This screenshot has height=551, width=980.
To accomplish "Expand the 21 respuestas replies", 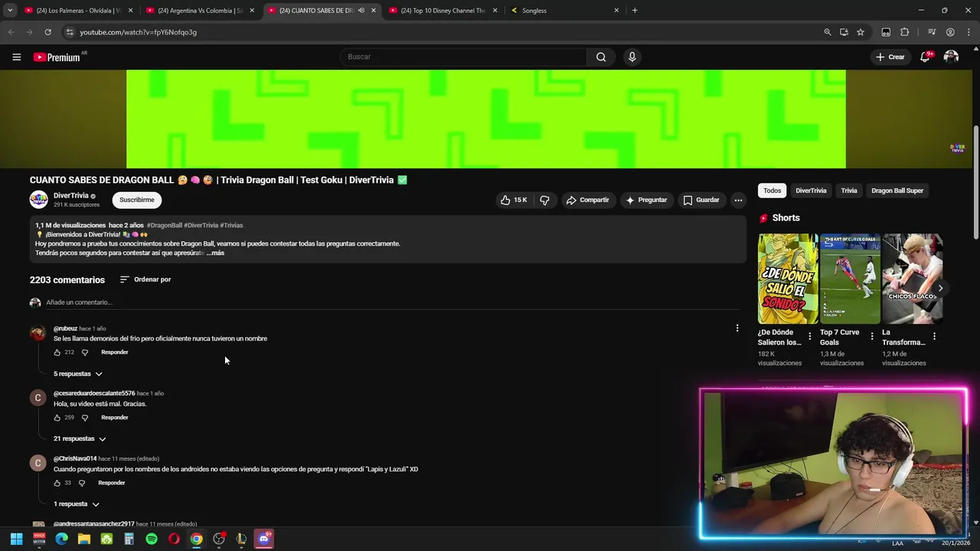I will tap(80, 439).
